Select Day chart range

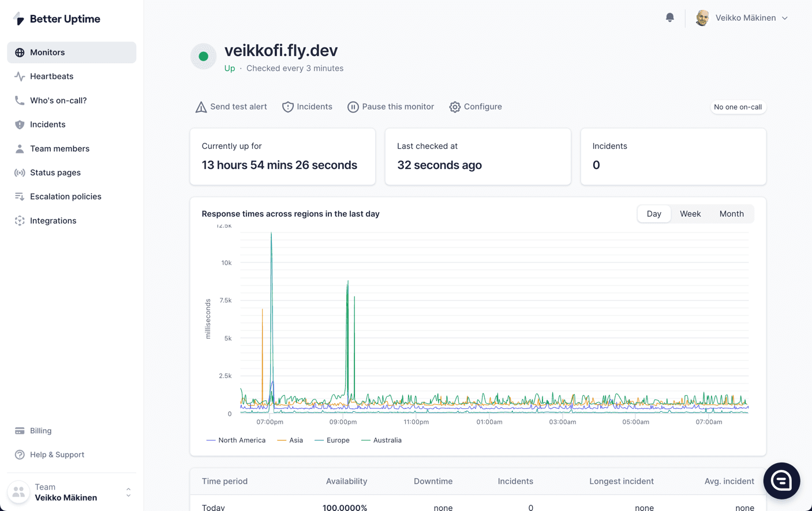(654, 214)
